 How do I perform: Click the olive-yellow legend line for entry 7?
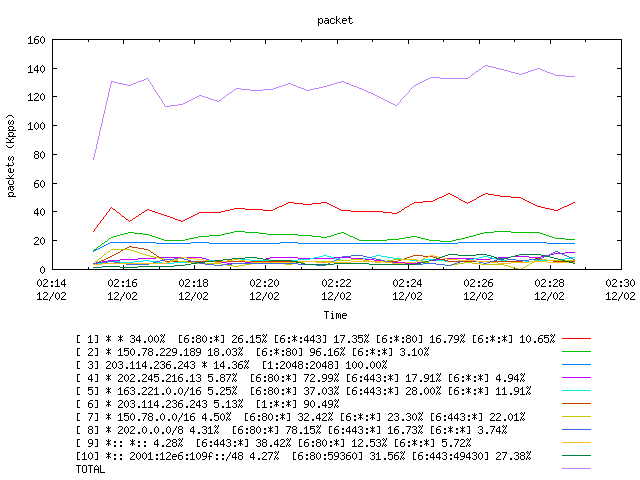[576, 416]
